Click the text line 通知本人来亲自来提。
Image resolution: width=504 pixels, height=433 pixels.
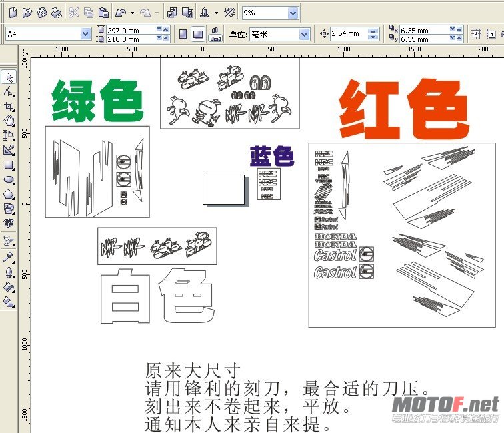click(x=237, y=424)
